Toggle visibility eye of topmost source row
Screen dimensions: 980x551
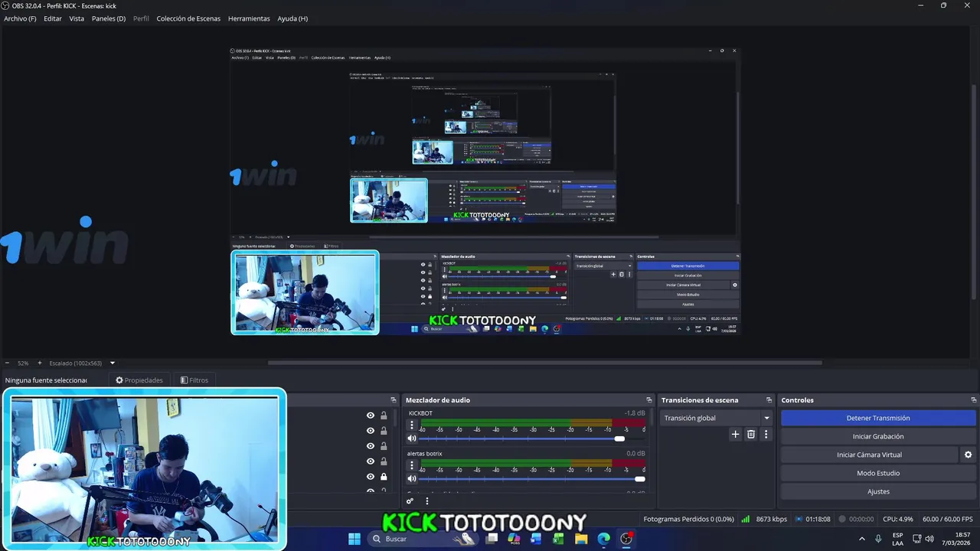(x=371, y=416)
